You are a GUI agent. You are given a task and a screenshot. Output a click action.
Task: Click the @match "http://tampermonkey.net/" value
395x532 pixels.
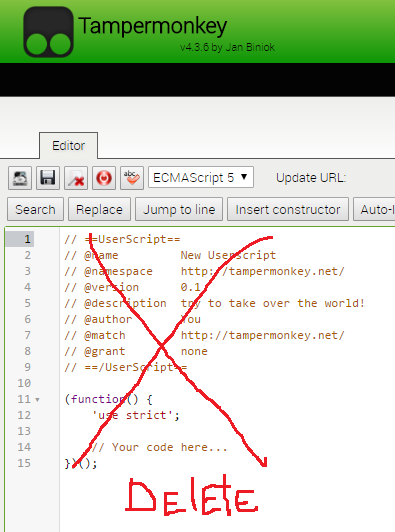[263, 335]
